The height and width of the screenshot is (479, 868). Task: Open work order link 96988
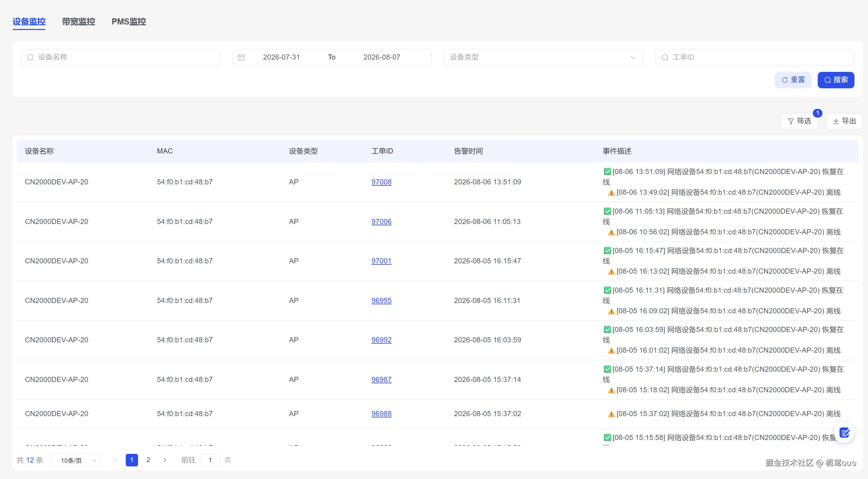[x=381, y=414]
